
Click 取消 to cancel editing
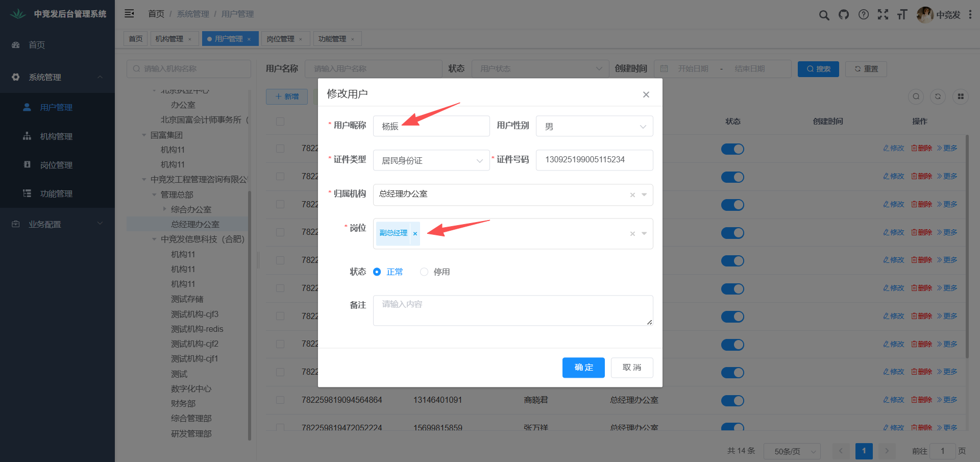pyautogui.click(x=632, y=368)
